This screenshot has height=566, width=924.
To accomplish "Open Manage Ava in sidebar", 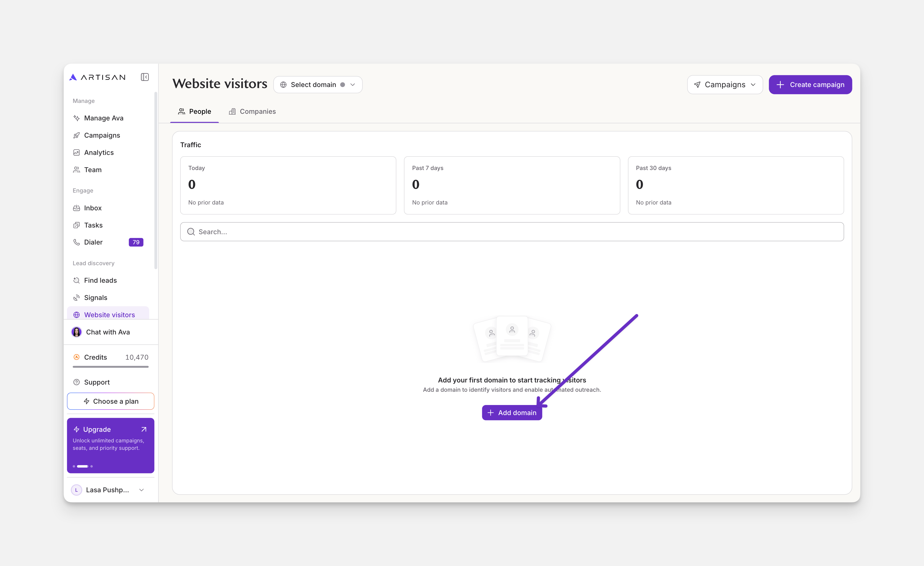I will pos(108,118).
